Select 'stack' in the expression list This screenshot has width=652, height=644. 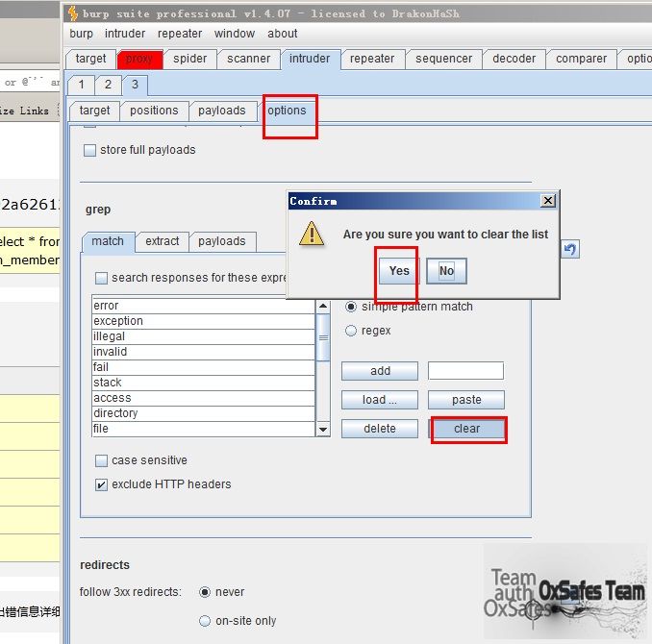point(203,383)
